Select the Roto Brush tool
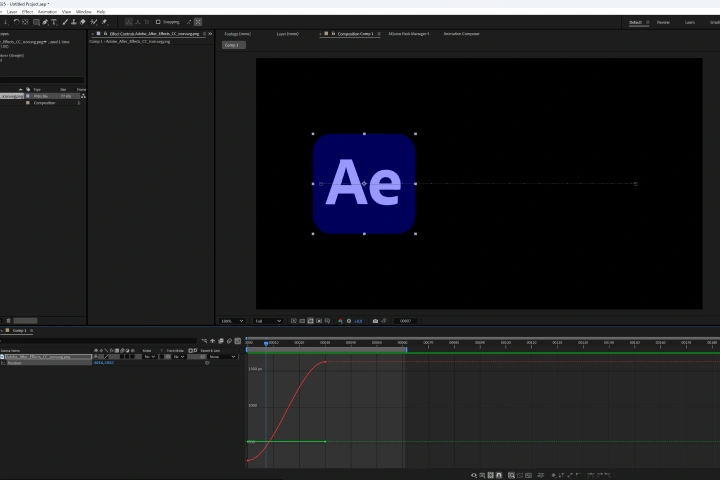720x480 pixels. pyautogui.click(x=94, y=22)
